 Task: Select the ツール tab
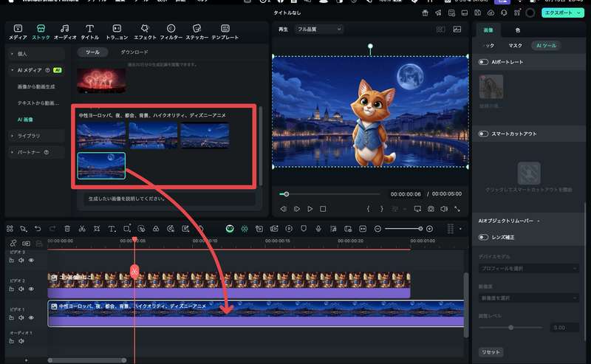92,52
